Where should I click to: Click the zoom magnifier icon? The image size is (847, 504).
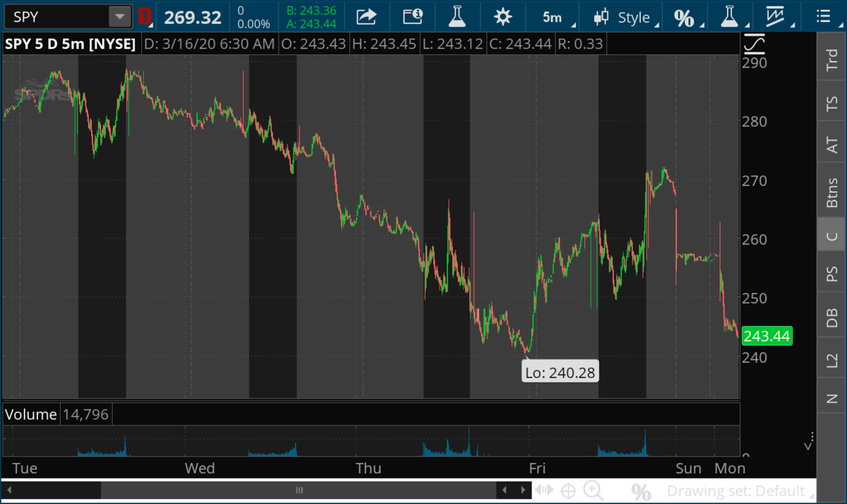(x=594, y=490)
